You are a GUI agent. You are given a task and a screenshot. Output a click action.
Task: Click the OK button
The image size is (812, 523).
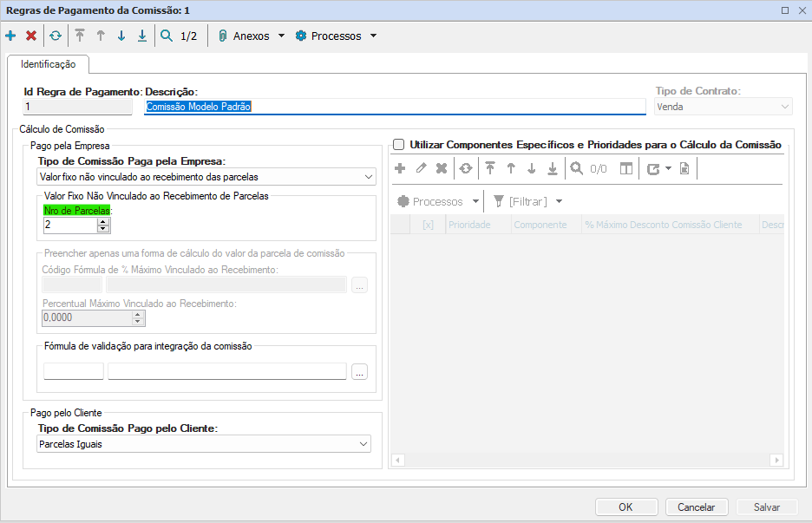pos(626,507)
